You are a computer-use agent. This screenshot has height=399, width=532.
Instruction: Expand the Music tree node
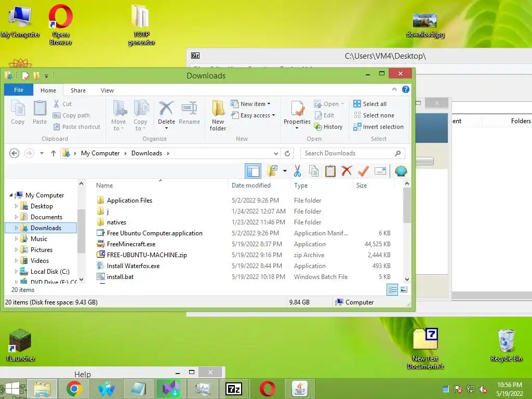pos(16,239)
